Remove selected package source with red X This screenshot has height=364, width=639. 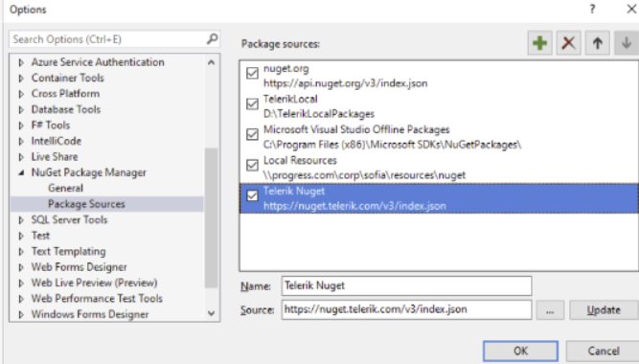tap(568, 43)
